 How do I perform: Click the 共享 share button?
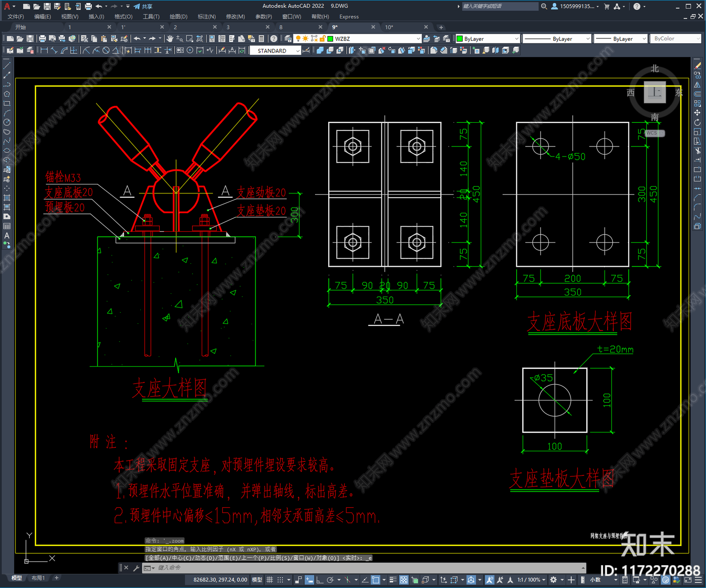[143, 6]
